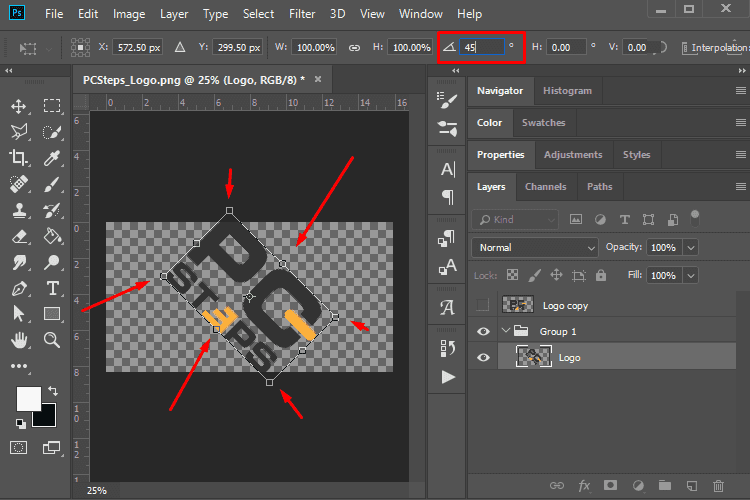Select the Hand tool
This screenshot has height=500, width=750.
point(19,340)
